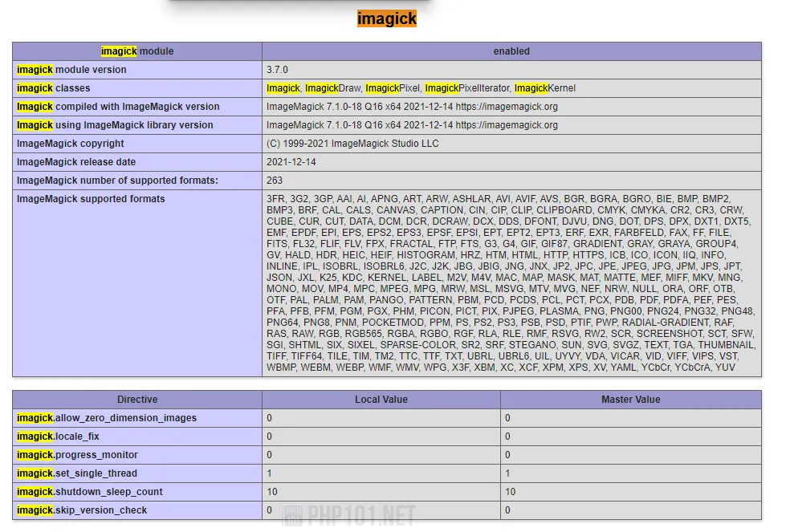The width and height of the screenshot is (786, 532).
Task: Click the 'ImageMagick copyright' row label
Action: [x=71, y=144]
